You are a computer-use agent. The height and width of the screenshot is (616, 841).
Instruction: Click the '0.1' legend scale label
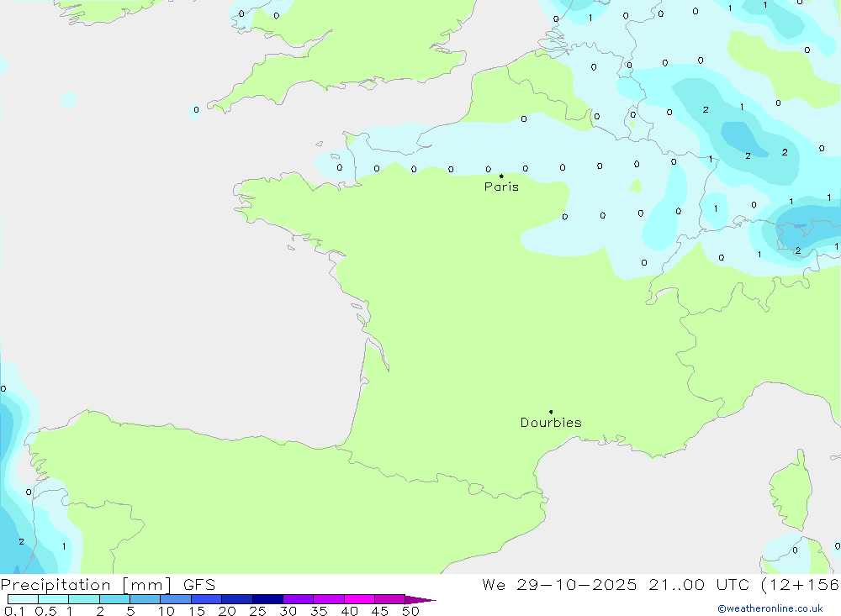pos(14,611)
